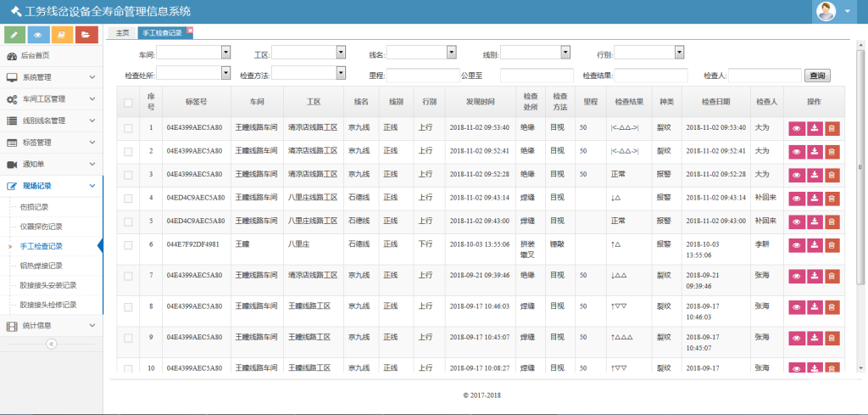Expand the 系统管理 sidebar menu
868x415 pixels.
point(51,77)
